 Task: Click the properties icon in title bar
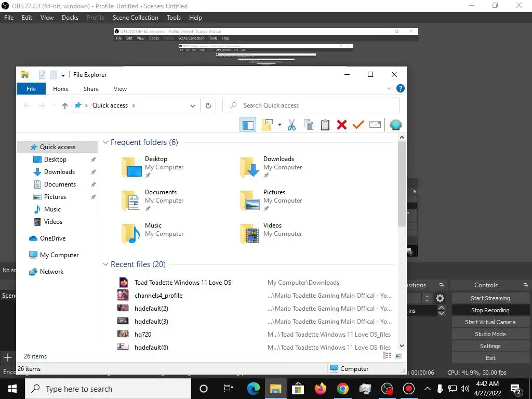click(42, 75)
